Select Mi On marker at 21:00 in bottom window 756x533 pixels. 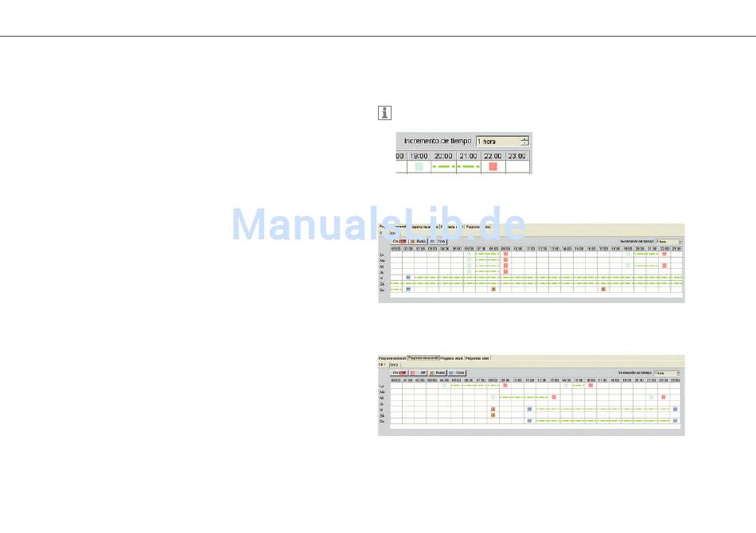[x=652, y=397]
